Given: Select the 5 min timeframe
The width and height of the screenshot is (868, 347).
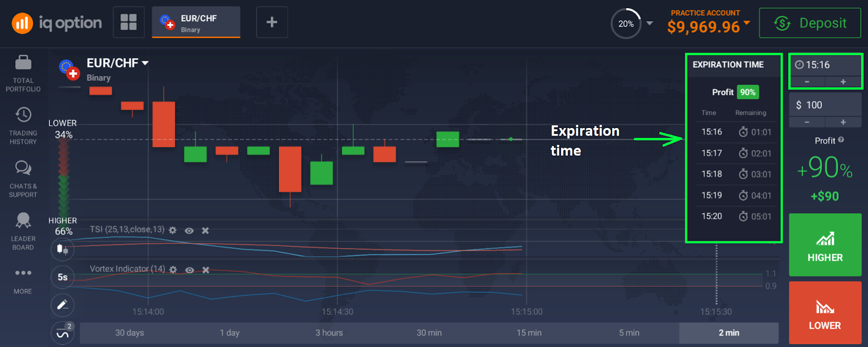Looking at the screenshot, I should coord(629,333).
